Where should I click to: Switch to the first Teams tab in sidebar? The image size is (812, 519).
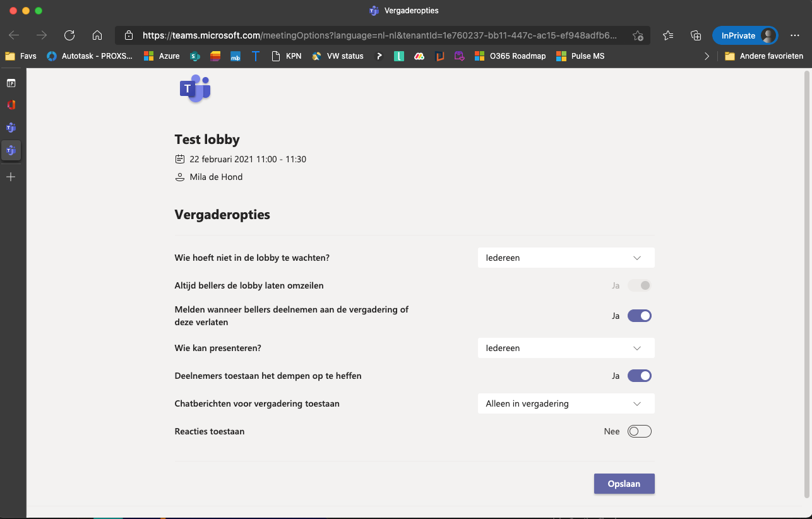click(x=11, y=128)
